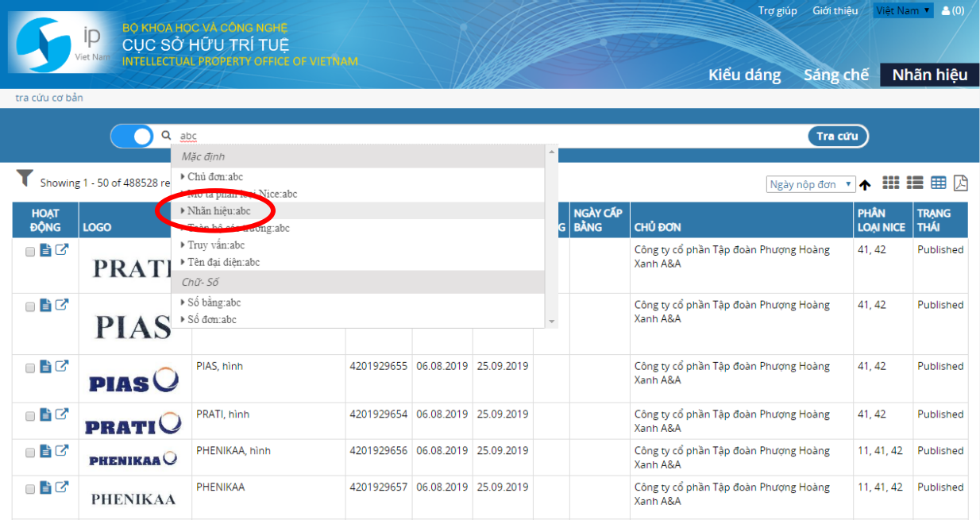Viewport: 980px width, 520px height.
Task: Open document icon for last PHENIKAA row
Action: (x=45, y=487)
